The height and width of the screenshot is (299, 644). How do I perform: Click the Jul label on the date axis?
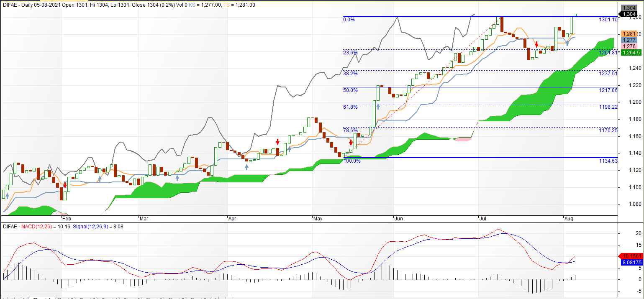tap(483, 218)
